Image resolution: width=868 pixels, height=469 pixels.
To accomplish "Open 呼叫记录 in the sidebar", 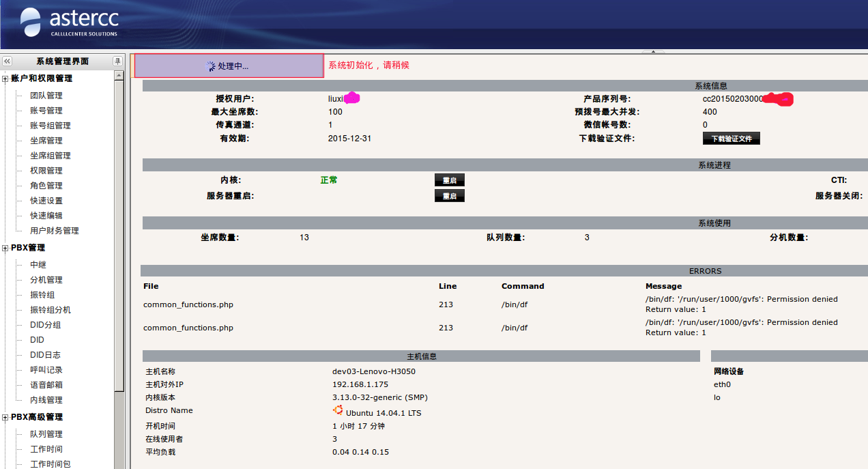I will click(x=46, y=370).
